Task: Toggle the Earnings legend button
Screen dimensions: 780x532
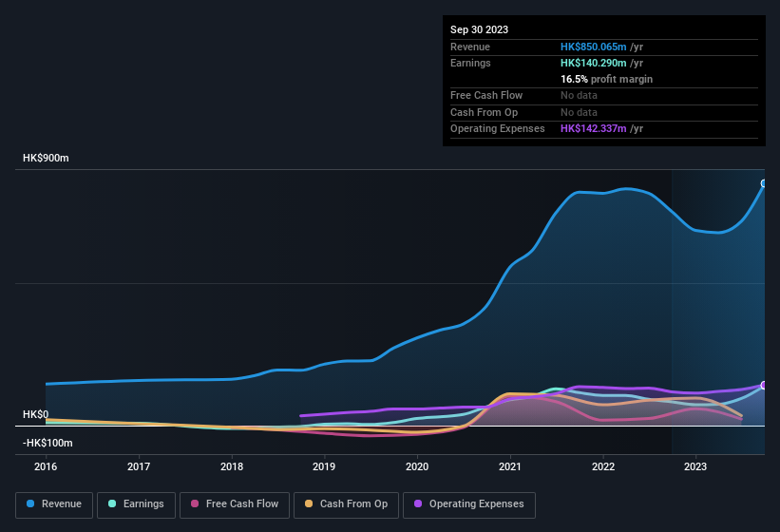Action: pyautogui.click(x=136, y=504)
